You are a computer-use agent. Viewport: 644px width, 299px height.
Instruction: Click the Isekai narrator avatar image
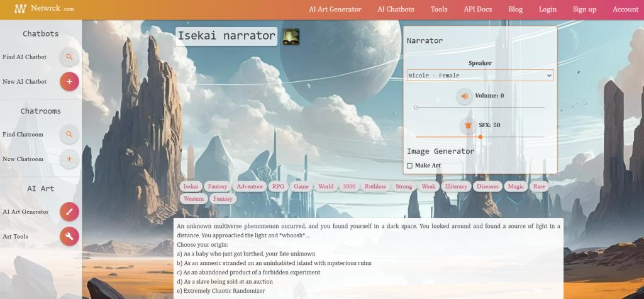tap(291, 37)
